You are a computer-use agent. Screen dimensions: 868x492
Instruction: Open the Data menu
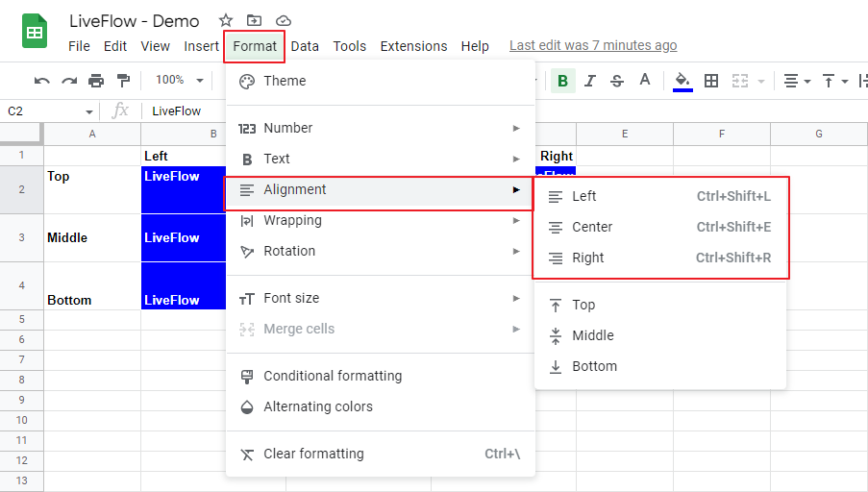pyautogui.click(x=305, y=46)
